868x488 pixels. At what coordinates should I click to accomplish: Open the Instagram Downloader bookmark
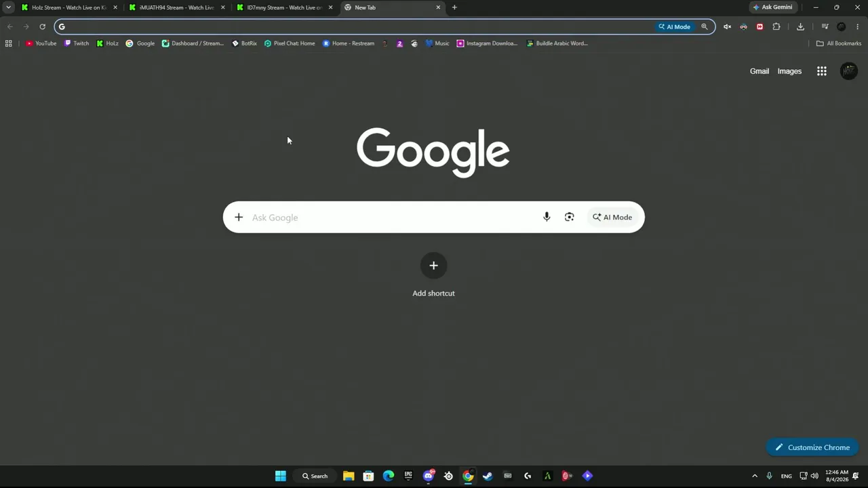tap(487, 43)
